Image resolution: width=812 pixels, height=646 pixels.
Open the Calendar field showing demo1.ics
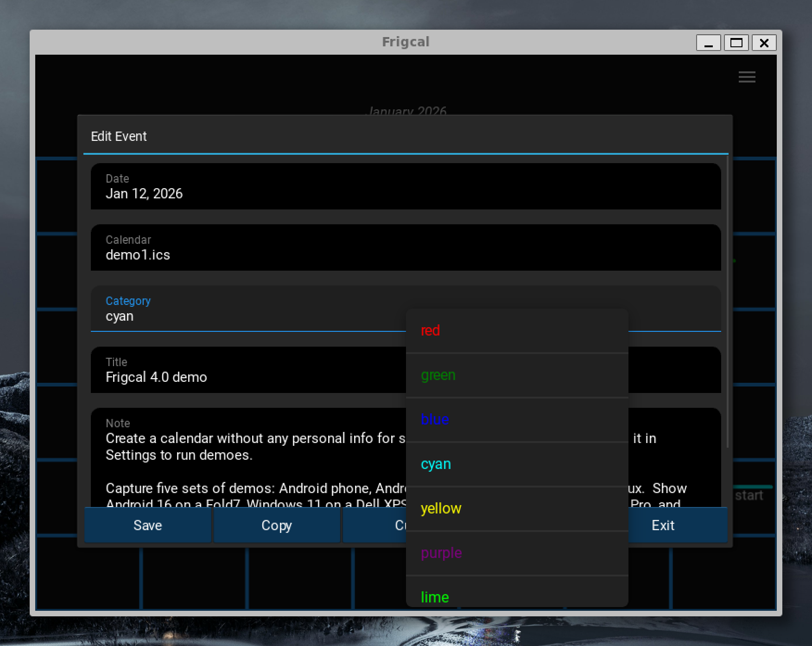tap(406, 247)
